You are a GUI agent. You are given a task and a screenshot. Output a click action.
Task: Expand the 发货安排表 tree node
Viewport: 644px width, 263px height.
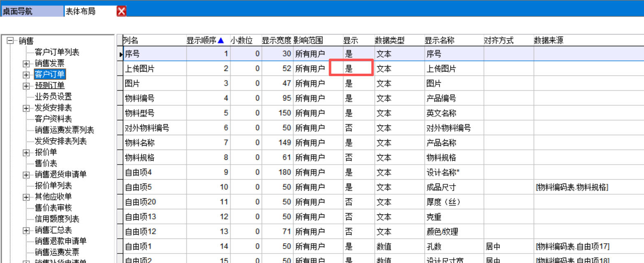(x=26, y=108)
